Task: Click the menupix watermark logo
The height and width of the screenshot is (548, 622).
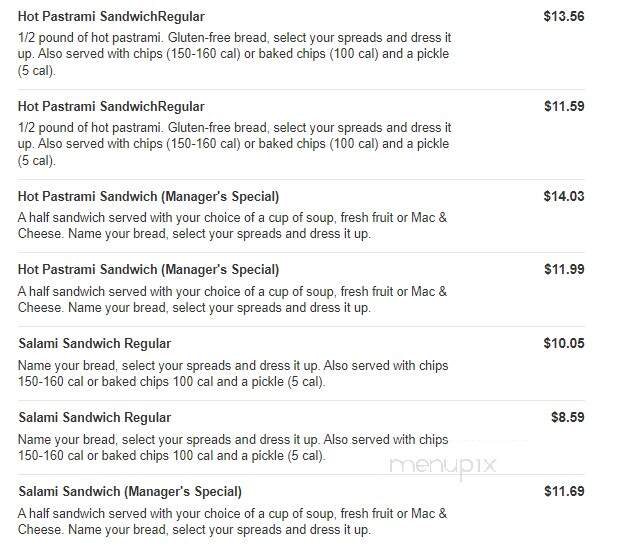Action: [x=443, y=466]
